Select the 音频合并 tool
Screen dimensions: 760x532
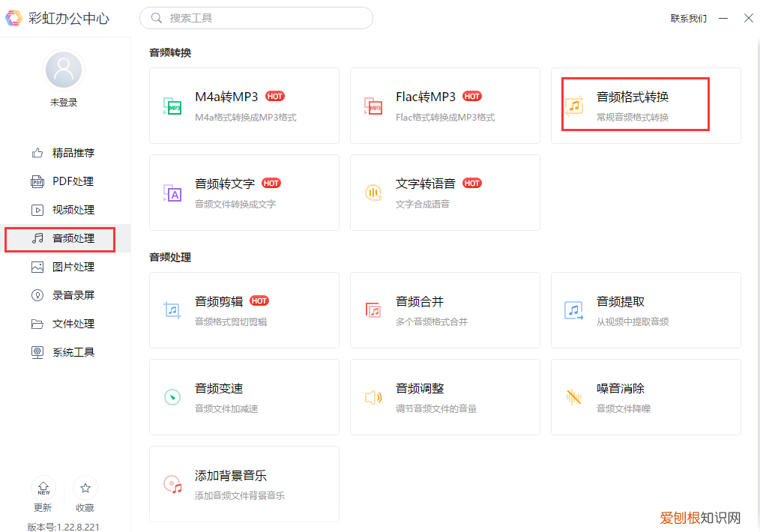tap(444, 310)
